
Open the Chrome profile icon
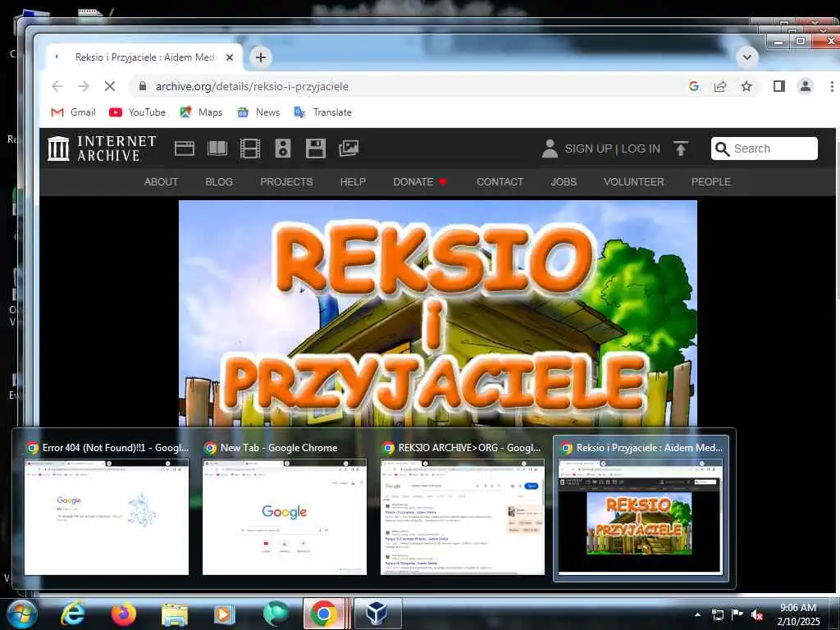pyautogui.click(x=806, y=86)
